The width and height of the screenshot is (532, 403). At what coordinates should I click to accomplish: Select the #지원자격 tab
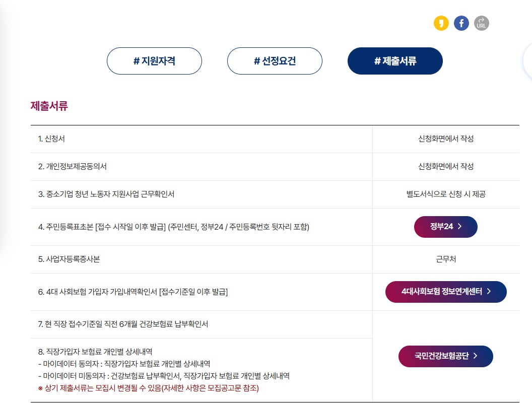[x=154, y=61]
